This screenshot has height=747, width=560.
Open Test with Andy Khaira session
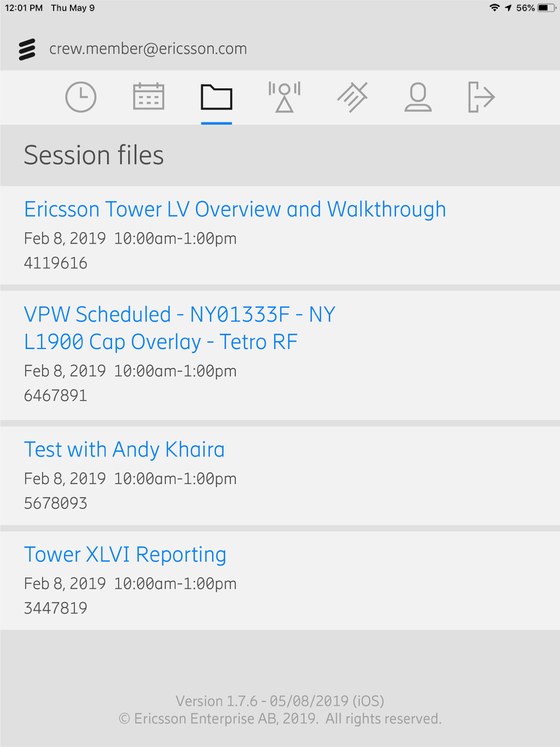pyautogui.click(x=124, y=450)
